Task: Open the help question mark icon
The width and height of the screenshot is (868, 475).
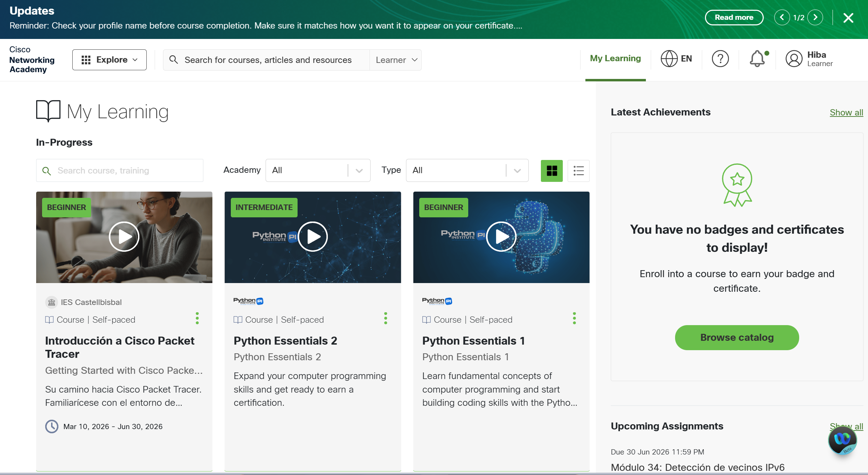Action: (720, 58)
